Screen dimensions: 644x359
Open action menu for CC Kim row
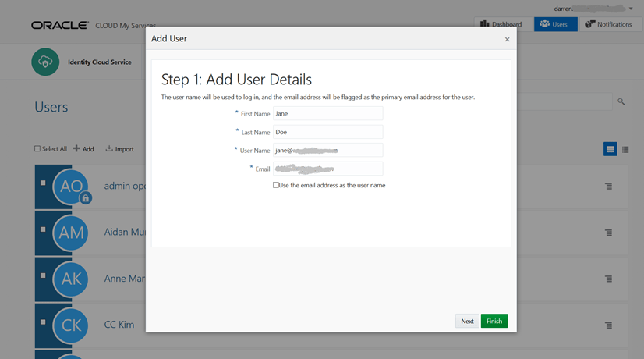(x=609, y=325)
